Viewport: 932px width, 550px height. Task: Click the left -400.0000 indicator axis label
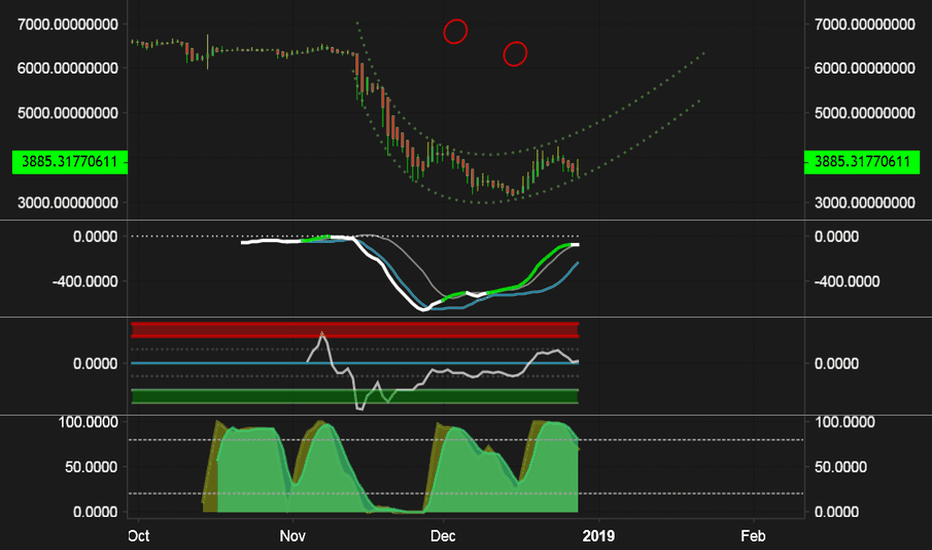coord(85,281)
